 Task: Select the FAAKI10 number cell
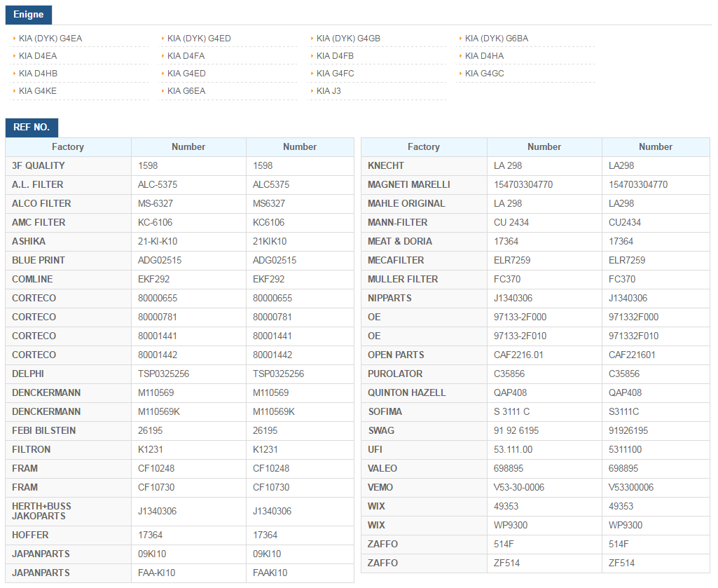[x=300, y=573]
